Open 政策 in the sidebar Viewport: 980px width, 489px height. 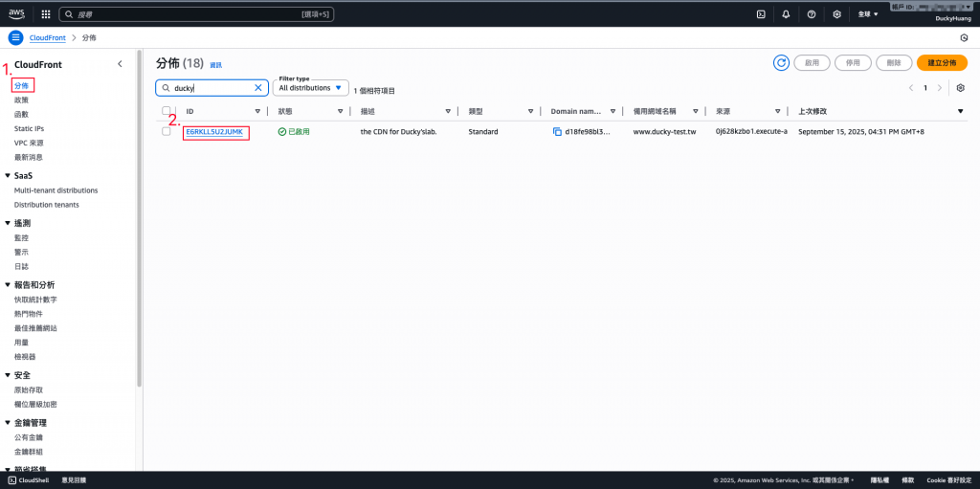[x=21, y=100]
